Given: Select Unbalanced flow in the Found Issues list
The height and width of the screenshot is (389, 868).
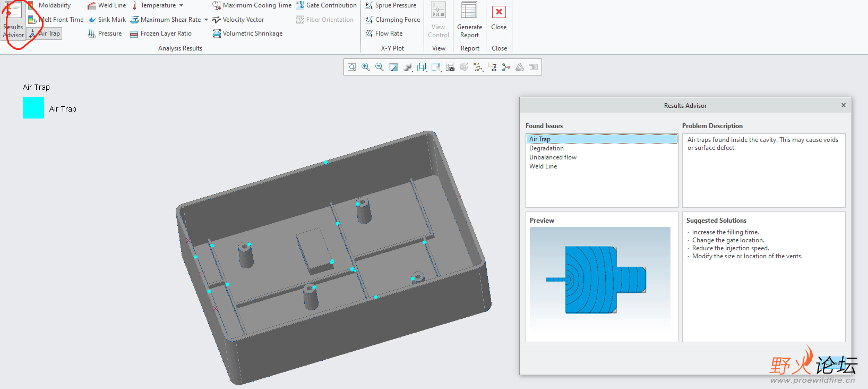Looking at the screenshot, I should pos(553,157).
